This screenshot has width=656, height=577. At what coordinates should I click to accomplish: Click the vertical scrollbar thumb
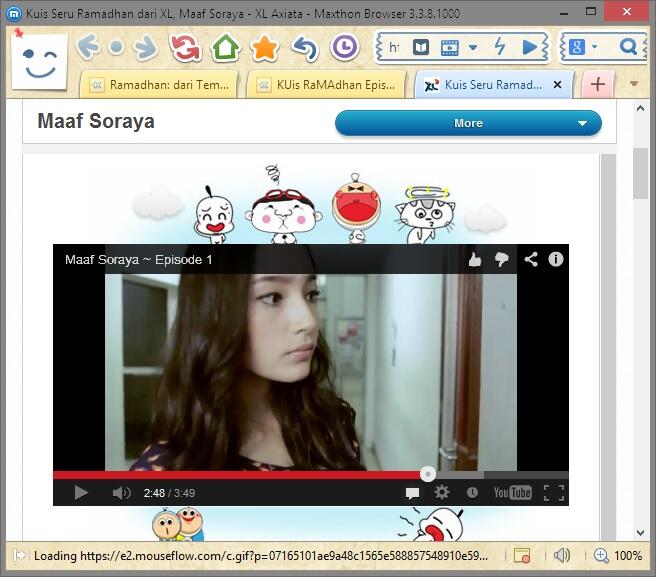coord(640,173)
